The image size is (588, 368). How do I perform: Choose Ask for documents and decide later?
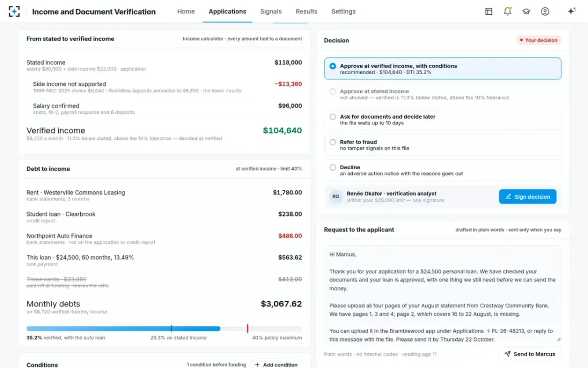[442, 120]
